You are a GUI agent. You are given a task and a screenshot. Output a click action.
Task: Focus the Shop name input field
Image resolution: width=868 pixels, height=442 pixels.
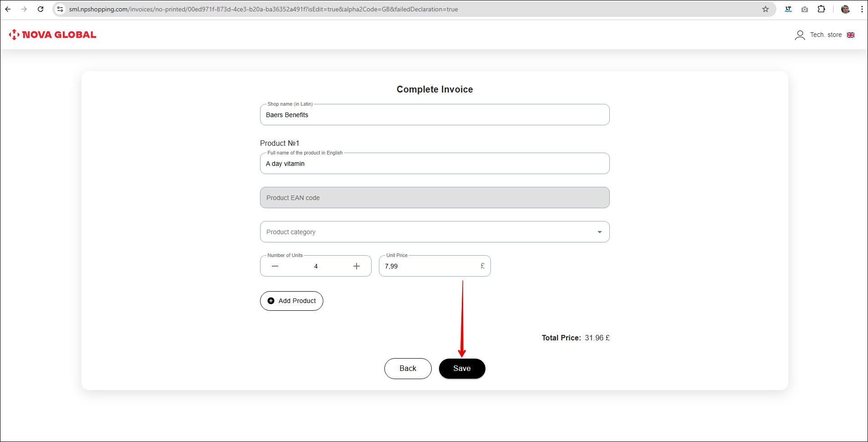434,115
